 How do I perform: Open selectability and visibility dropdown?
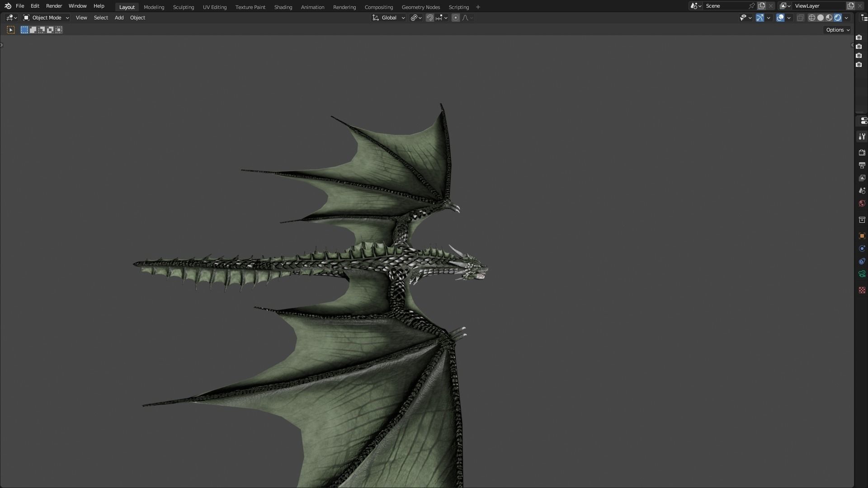745,18
